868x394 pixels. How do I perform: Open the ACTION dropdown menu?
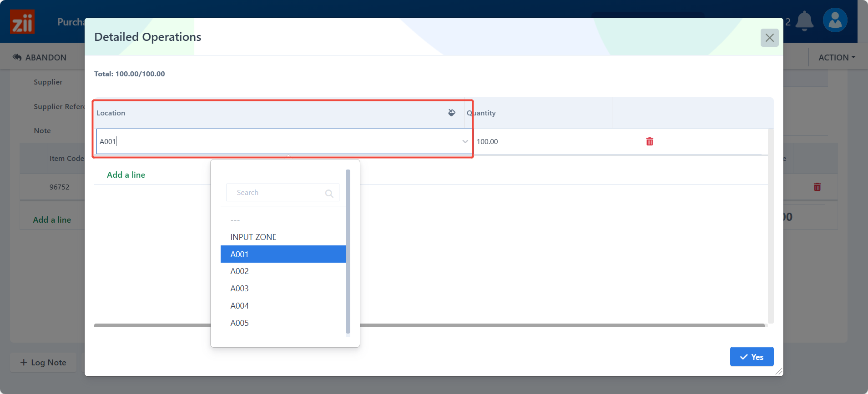837,57
